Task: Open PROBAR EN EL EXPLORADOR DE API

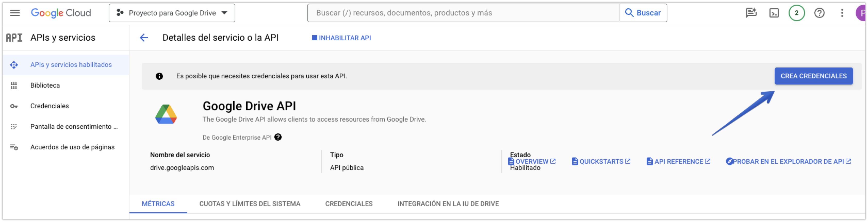Action: click(x=789, y=161)
